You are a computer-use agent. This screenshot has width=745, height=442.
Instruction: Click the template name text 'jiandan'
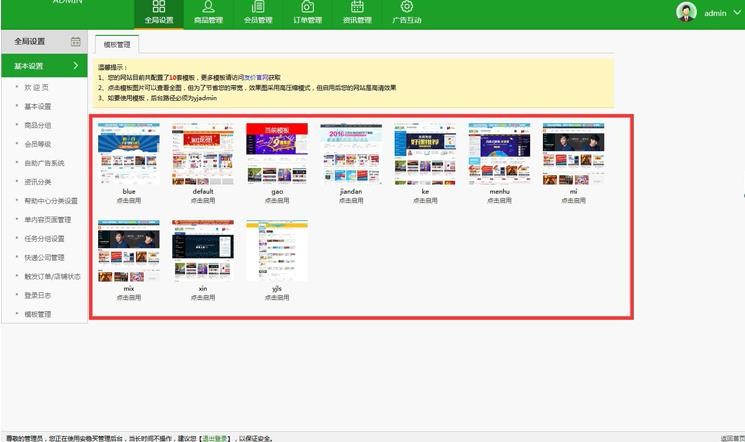click(x=351, y=192)
